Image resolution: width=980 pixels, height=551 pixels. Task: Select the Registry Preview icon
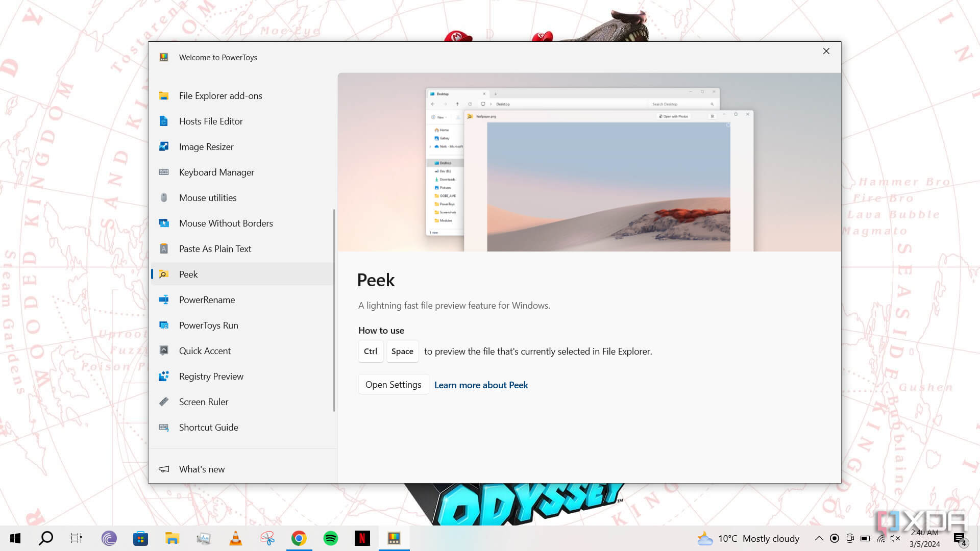[164, 377]
